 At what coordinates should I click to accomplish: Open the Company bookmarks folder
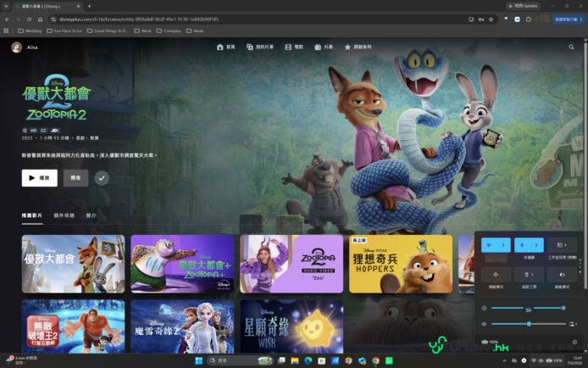pyautogui.click(x=169, y=31)
